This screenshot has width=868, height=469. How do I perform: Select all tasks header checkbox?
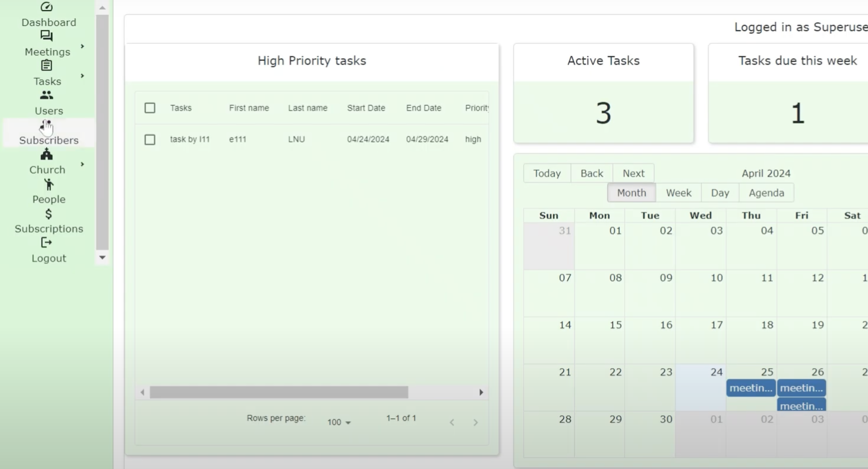pyautogui.click(x=150, y=108)
